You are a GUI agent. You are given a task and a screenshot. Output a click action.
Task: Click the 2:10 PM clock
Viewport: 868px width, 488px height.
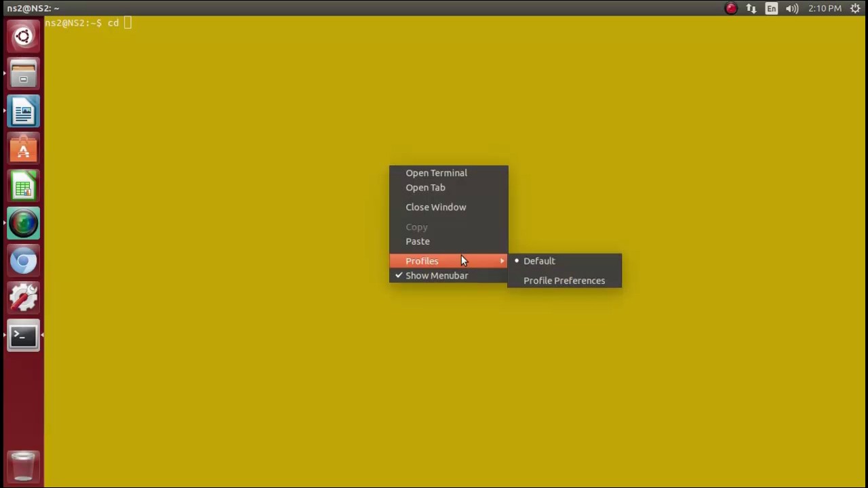click(x=825, y=8)
